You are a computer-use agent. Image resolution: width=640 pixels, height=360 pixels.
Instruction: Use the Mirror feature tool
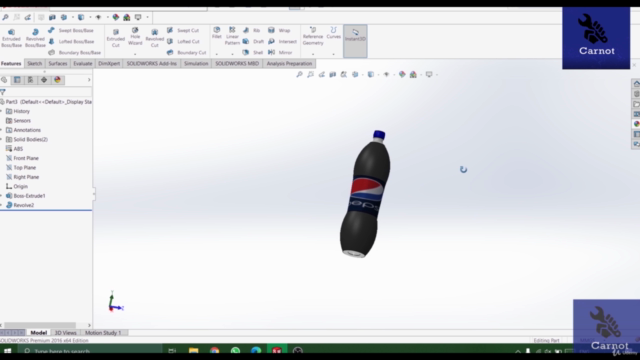coord(280,53)
